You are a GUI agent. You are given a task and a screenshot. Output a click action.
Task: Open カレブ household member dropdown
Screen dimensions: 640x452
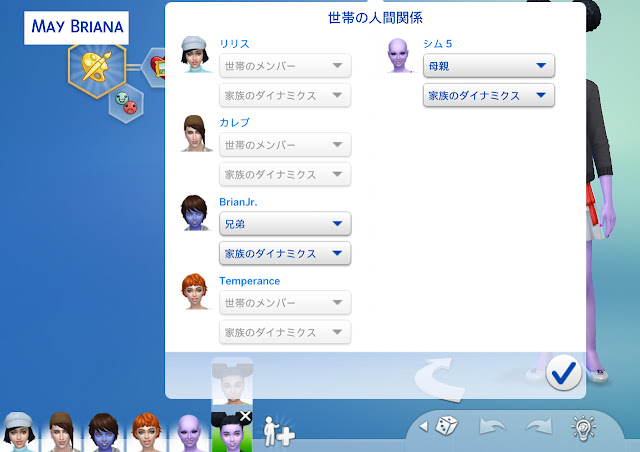point(285,145)
